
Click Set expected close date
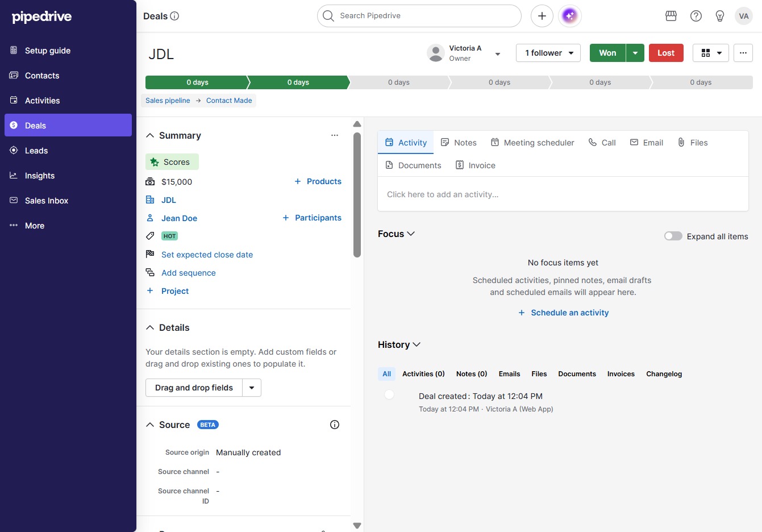[207, 255]
